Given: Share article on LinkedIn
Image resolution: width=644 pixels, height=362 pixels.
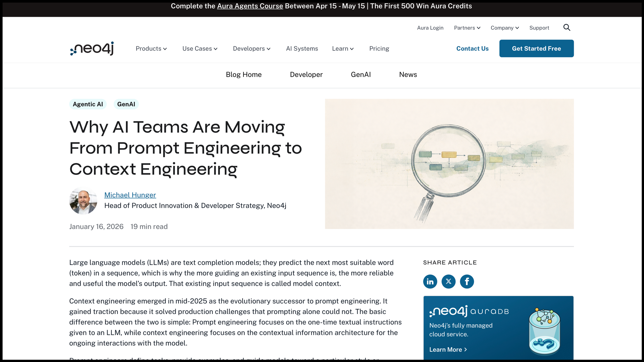Looking at the screenshot, I should (x=430, y=281).
